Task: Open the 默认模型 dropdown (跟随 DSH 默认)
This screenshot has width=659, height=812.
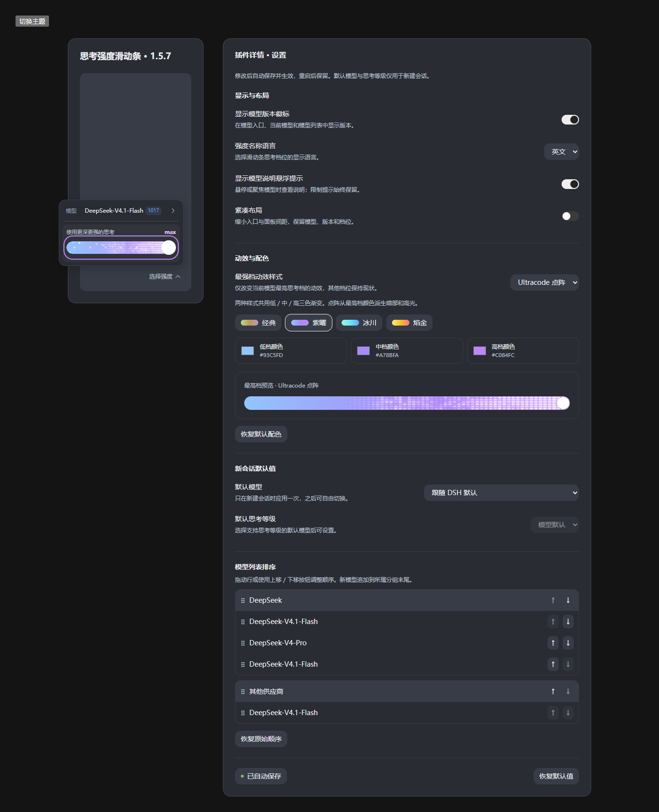Action: pos(502,493)
